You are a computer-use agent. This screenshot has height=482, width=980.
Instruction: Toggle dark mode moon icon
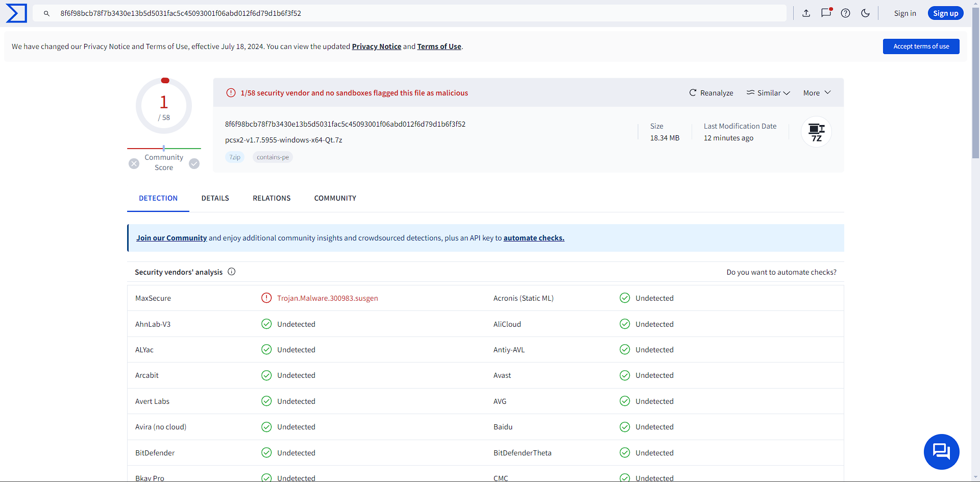tap(865, 13)
